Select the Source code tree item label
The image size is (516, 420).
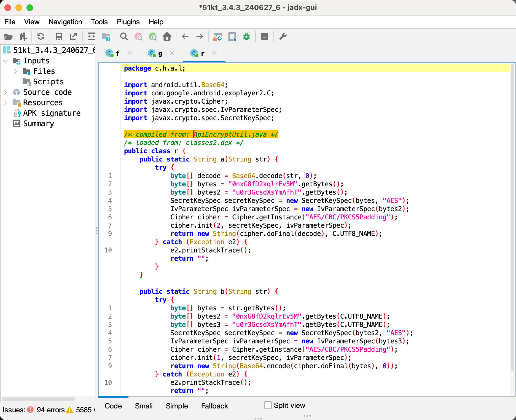click(47, 92)
